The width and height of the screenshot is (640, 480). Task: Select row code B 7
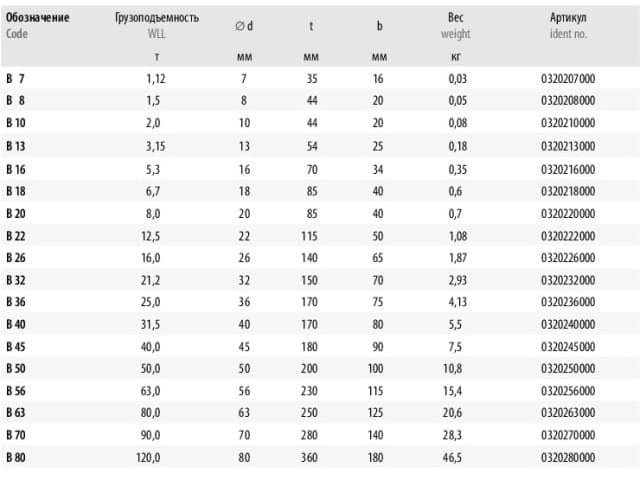[16, 78]
